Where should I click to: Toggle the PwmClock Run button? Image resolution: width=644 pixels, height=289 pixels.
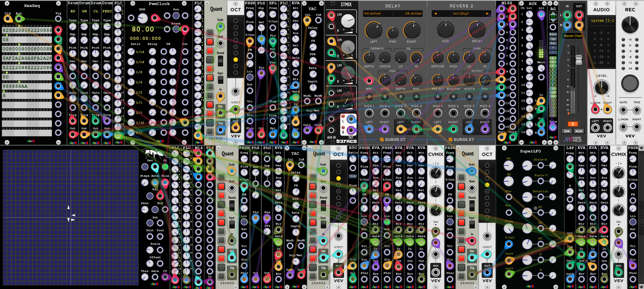(x=176, y=16)
